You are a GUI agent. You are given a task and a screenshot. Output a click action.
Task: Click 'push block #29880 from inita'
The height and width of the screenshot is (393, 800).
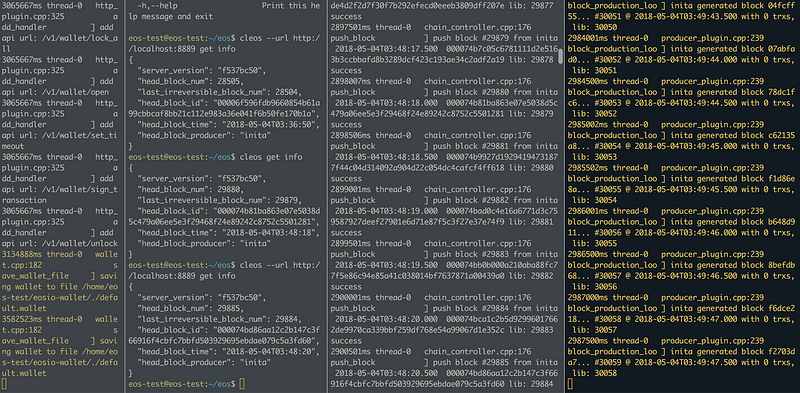tap(495, 92)
